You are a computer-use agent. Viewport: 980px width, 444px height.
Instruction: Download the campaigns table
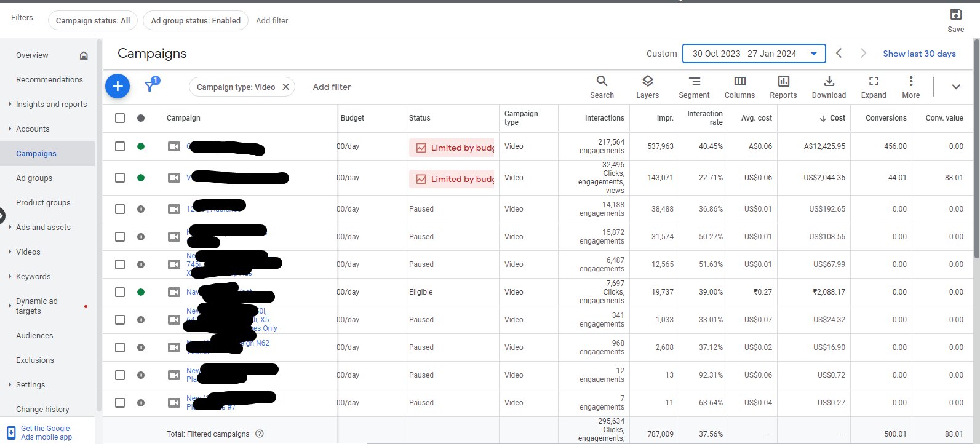[x=829, y=87]
